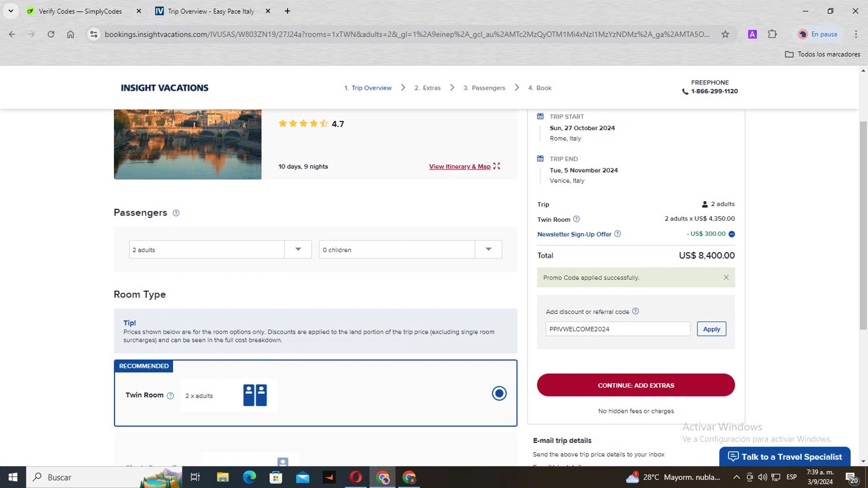Open Microsoft Store in the taskbar

point(276,477)
